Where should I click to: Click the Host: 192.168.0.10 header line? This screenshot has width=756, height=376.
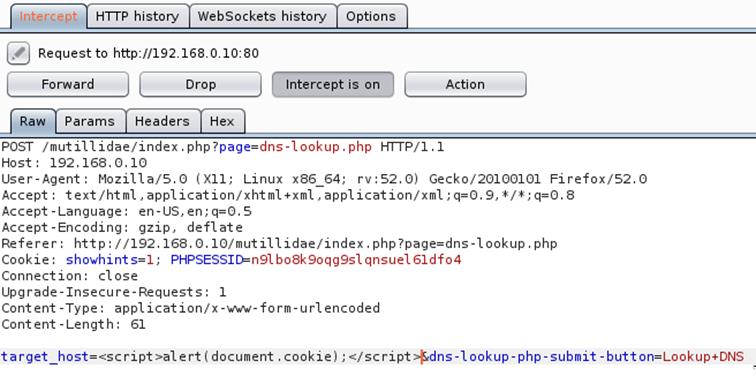pyautogui.click(x=74, y=163)
